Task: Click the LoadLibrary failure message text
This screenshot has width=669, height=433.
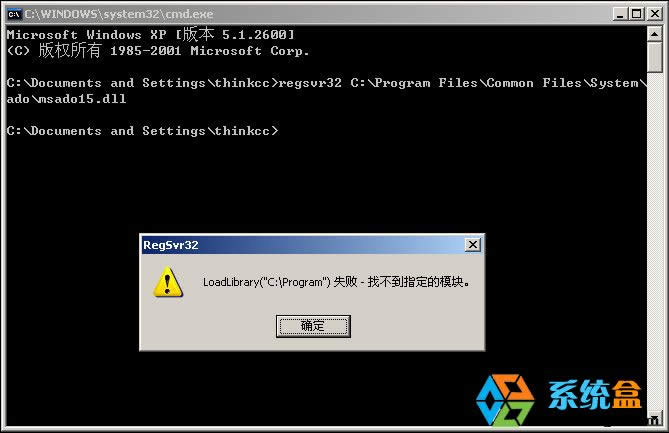Action: click(x=336, y=282)
